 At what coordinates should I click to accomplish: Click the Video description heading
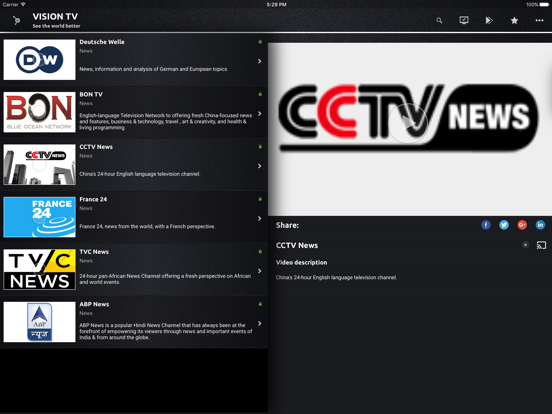[301, 262]
